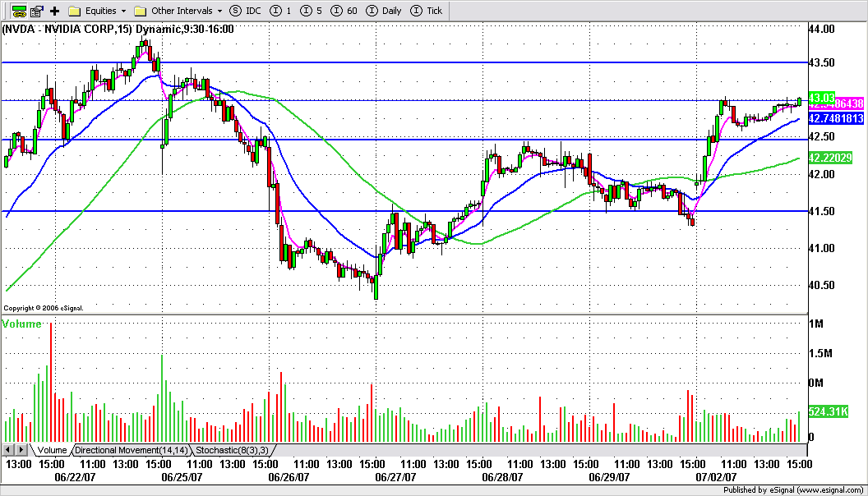Click the 40.50 price axis value
868x496 pixels.
[x=821, y=285]
